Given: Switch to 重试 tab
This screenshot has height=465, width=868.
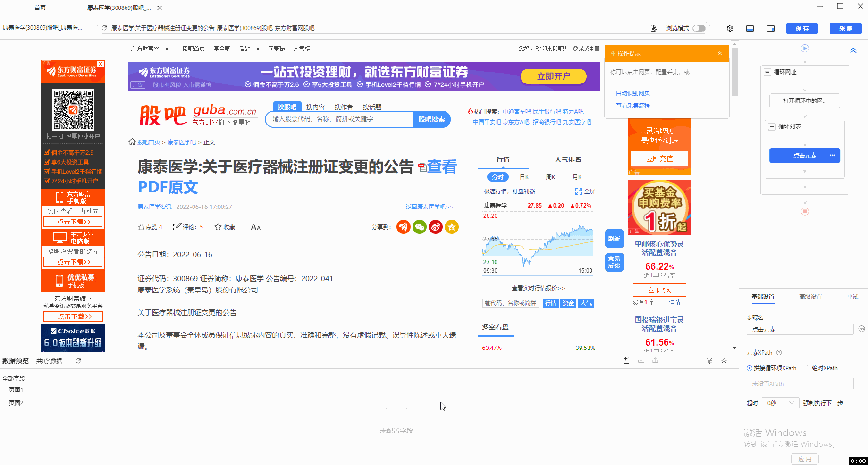Looking at the screenshot, I should pos(852,297).
